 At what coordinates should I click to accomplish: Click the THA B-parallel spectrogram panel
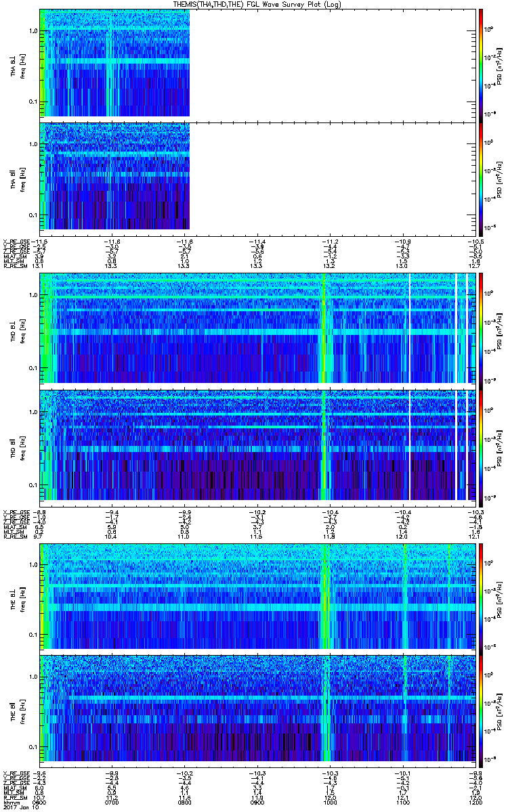point(115,176)
